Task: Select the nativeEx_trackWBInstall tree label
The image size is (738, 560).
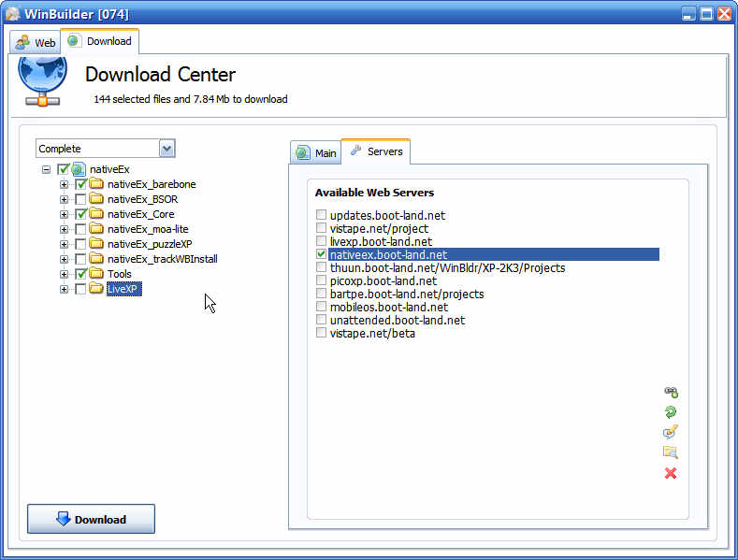Action: 163,259
